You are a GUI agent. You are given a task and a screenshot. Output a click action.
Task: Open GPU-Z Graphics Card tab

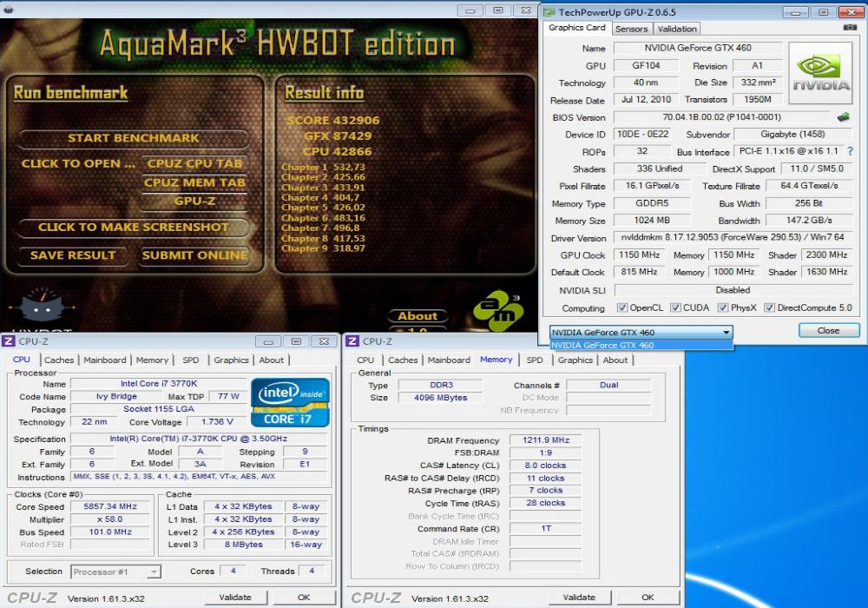click(x=577, y=28)
